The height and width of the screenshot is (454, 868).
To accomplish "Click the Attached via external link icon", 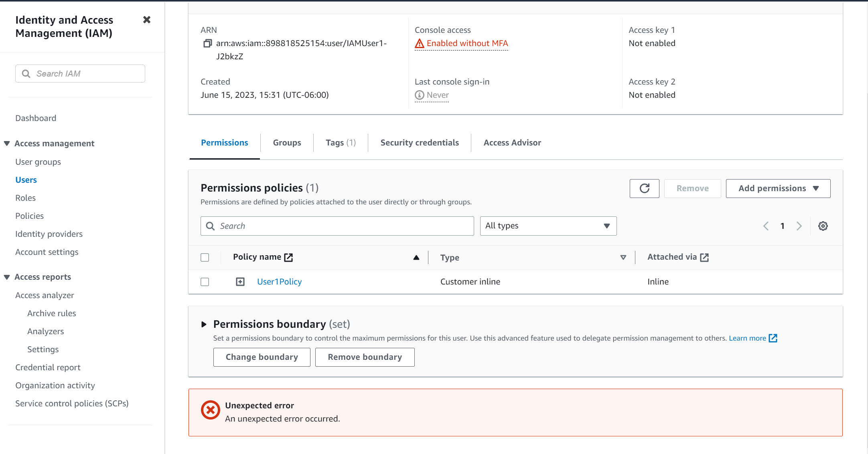I will [704, 257].
